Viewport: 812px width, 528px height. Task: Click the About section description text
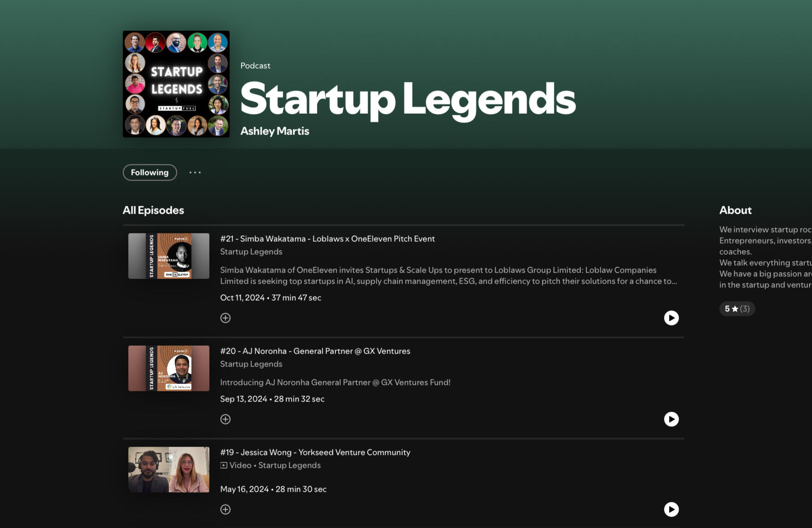[x=765, y=257]
